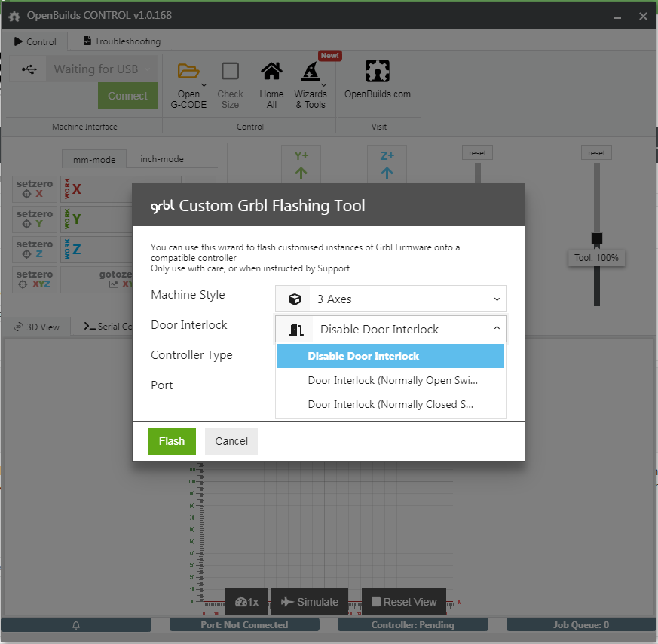Click the Home All house icon
Viewport: 658px width, 644px height.
point(271,72)
